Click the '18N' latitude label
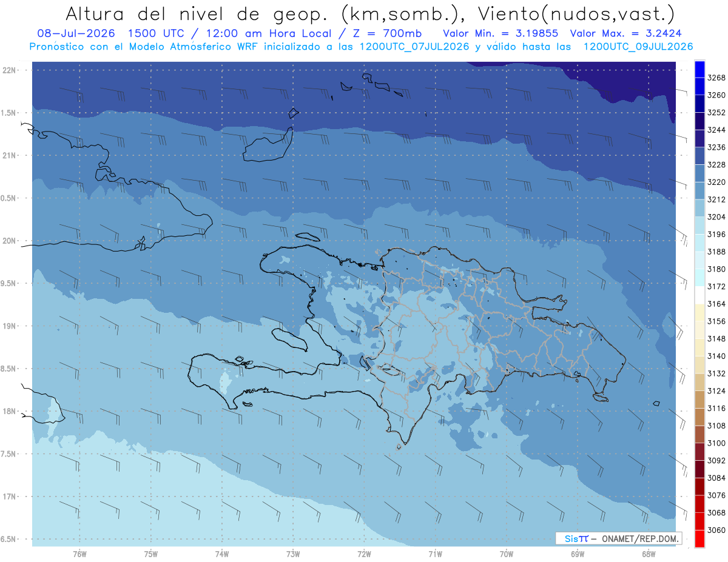The width and height of the screenshot is (728, 562). pyautogui.click(x=9, y=411)
